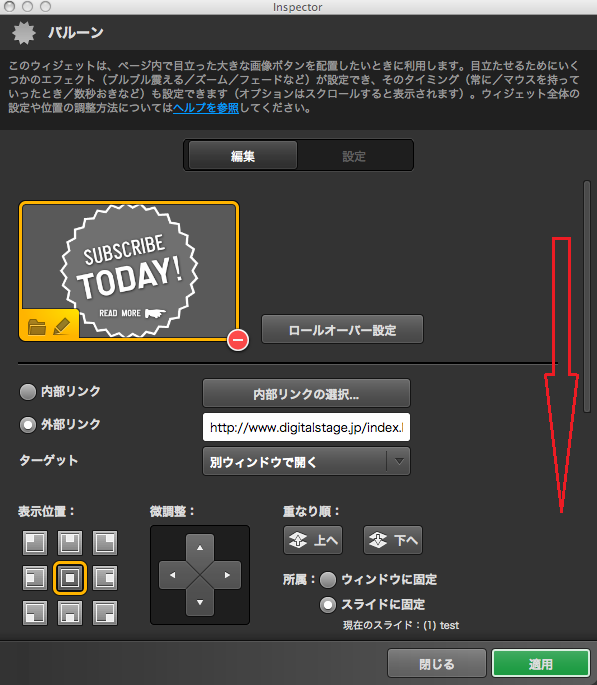This screenshot has height=685, width=597.
Task: Select the 外部リンク radio button
Action: coord(28,425)
